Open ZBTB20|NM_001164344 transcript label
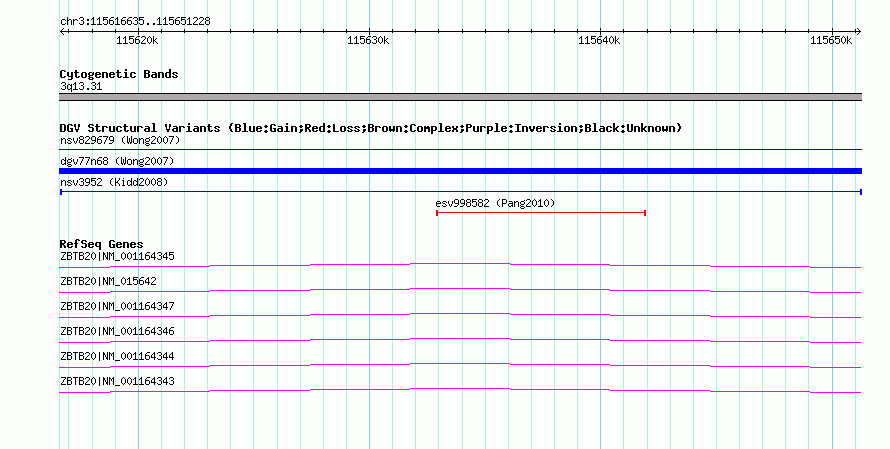Screen dimensions: 890x449 [x=117, y=356]
